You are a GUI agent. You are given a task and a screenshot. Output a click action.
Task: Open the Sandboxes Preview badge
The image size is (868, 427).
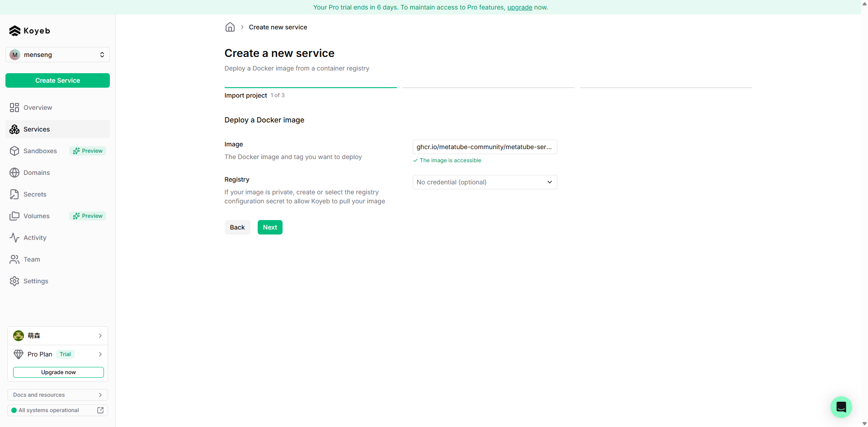click(x=87, y=151)
